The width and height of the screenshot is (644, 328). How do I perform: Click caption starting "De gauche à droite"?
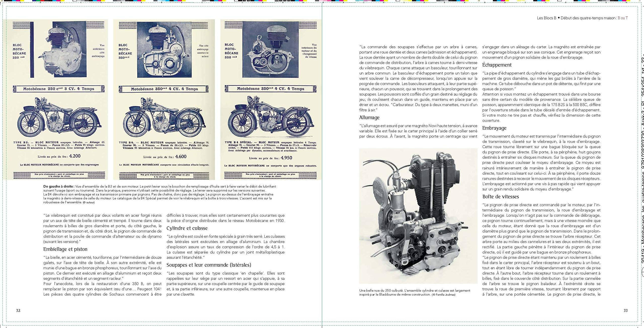pyautogui.click(x=160, y=194)
